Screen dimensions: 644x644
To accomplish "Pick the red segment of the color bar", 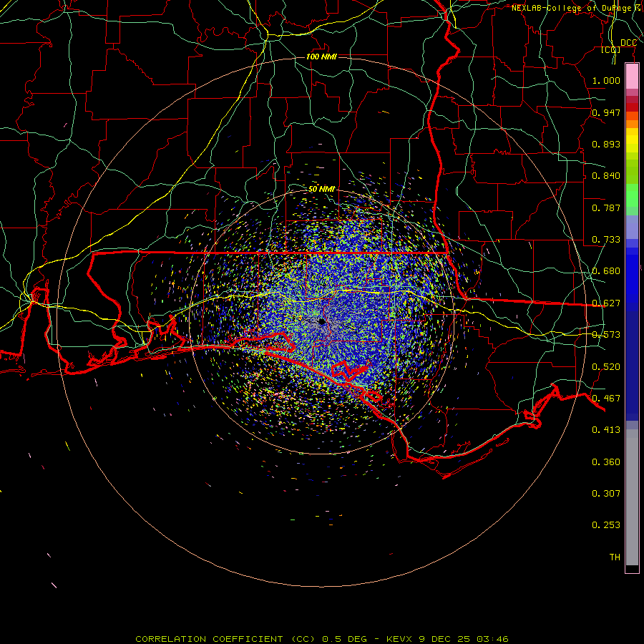I will 632,107.
